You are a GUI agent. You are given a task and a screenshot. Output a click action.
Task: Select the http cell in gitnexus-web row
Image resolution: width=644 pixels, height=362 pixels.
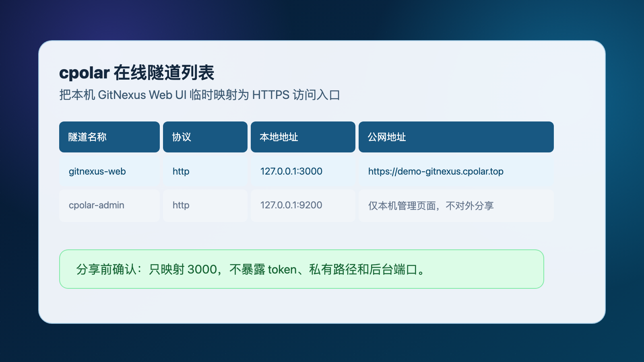click(205, 171)
